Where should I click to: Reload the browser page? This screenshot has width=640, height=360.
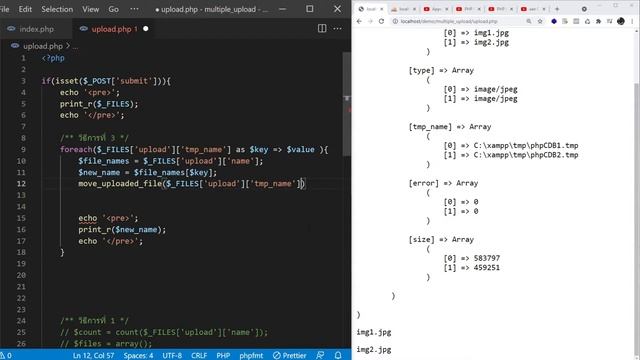[381, 21]
